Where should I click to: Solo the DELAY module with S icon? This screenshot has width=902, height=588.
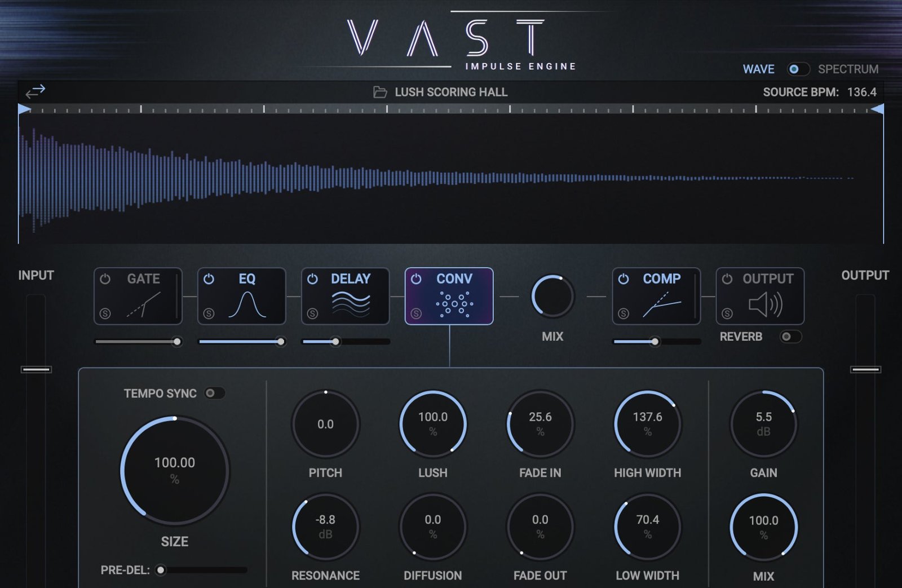click(x=312, y=313)
